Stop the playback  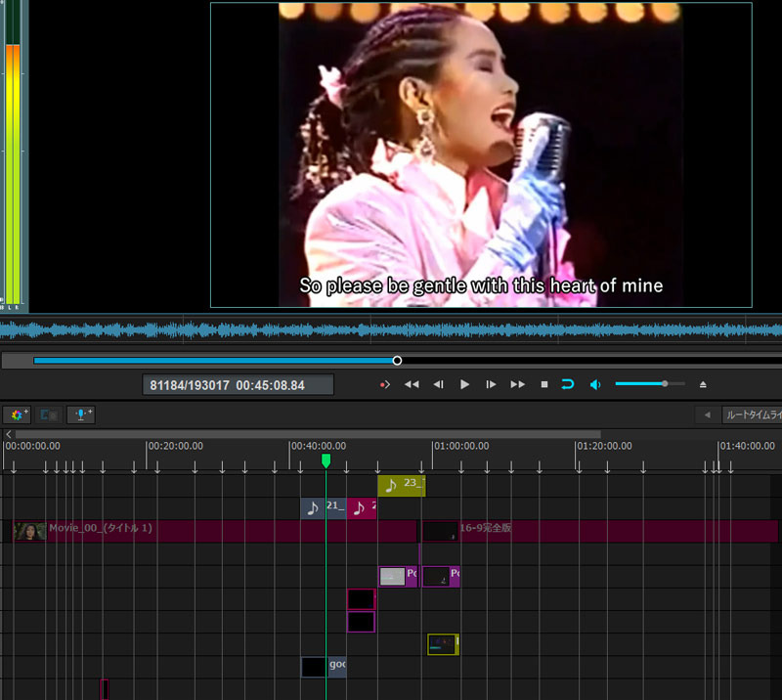point(544,384)
